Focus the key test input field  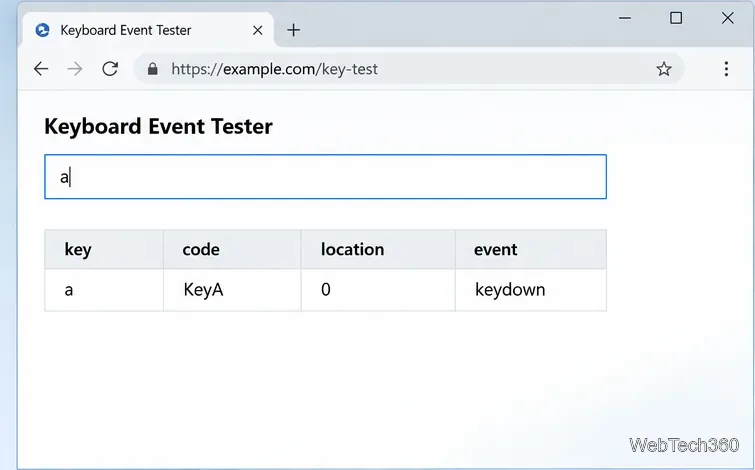pyautogui.click(x=325, y=177)
